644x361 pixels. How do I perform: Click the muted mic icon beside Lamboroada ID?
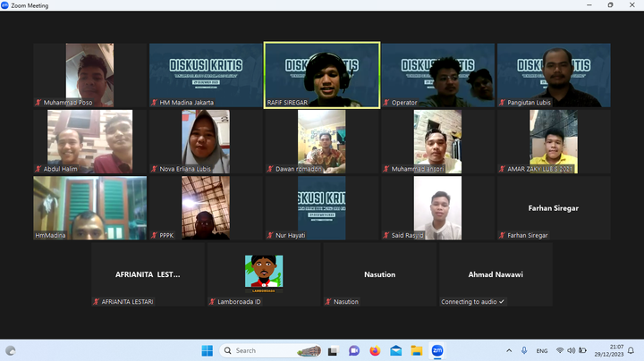click(x=212, y=302)
